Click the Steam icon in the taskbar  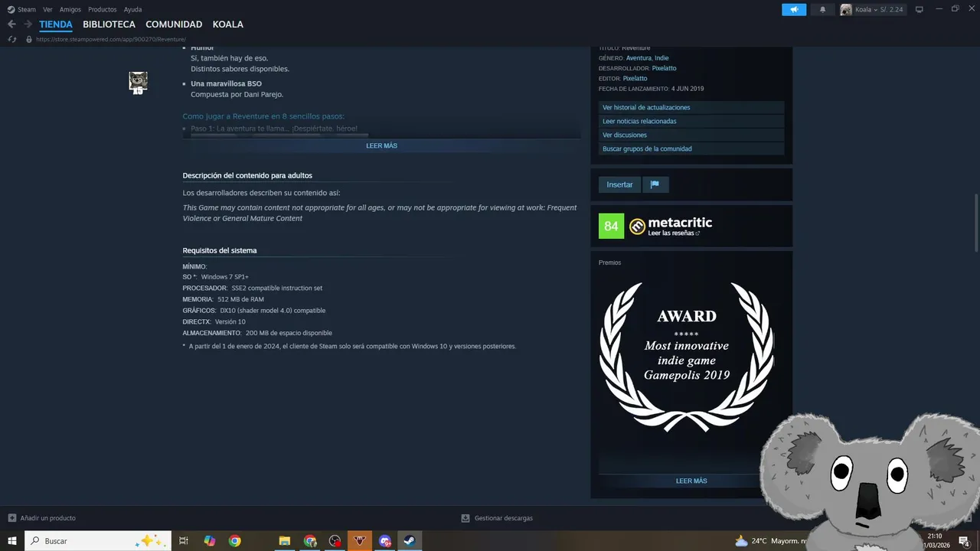tap(410, 541)
